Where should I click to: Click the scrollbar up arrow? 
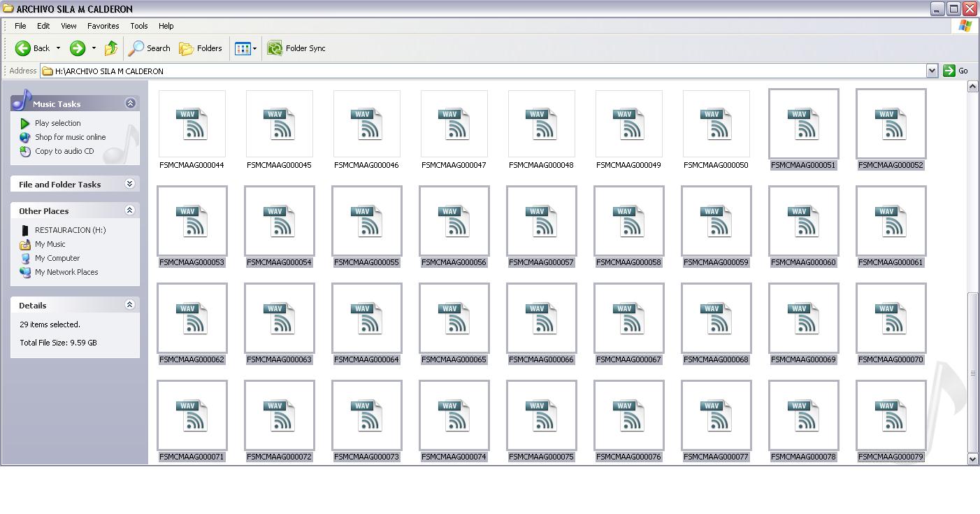coord(972,87)
